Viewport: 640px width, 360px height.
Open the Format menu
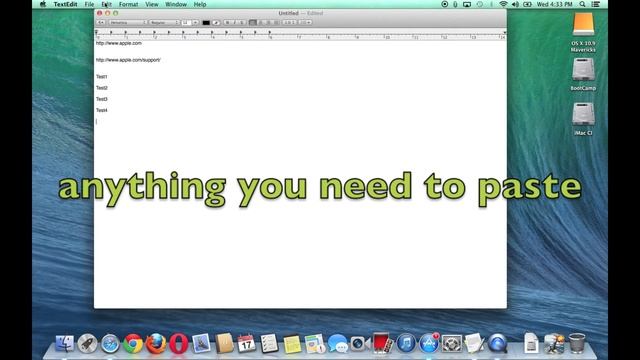pos(128,4)
